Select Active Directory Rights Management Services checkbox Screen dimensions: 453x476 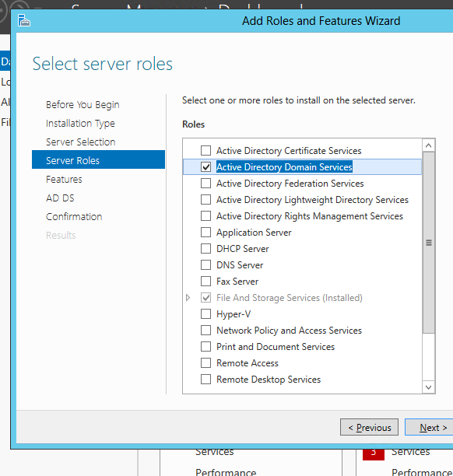pos(205,216)
